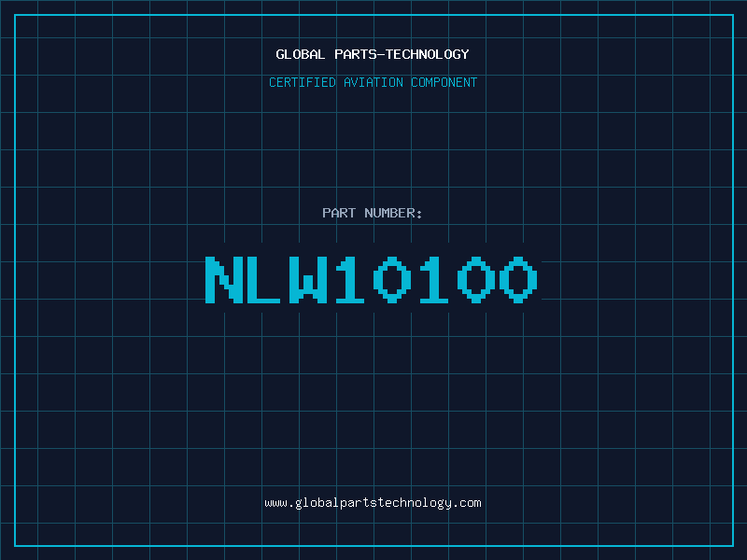This screenshot has height=560, width=747.
Task: Select the first digit 1 after W
Action: [x=350, y=280]
